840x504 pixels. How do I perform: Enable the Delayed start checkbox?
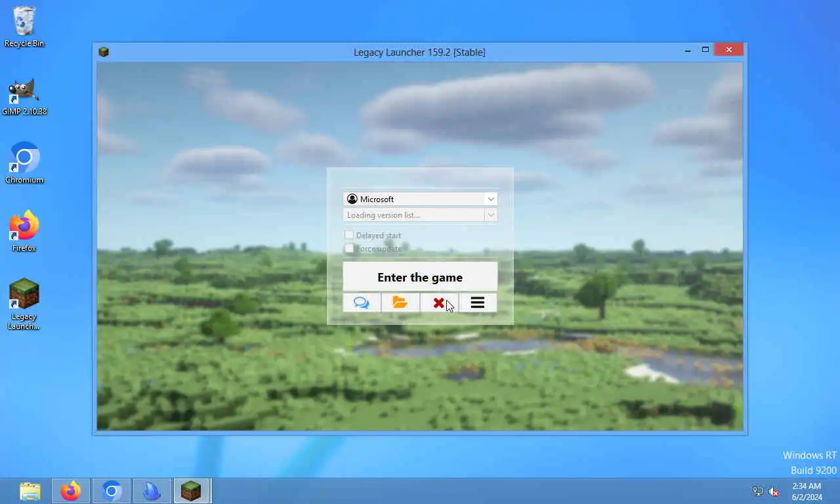(349, 235)
